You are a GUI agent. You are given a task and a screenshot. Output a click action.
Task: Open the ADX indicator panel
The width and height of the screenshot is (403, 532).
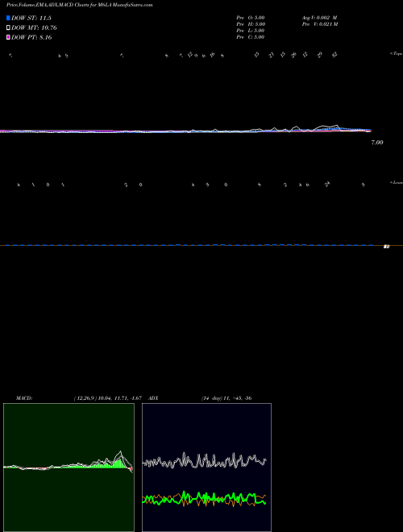point(206,468)
